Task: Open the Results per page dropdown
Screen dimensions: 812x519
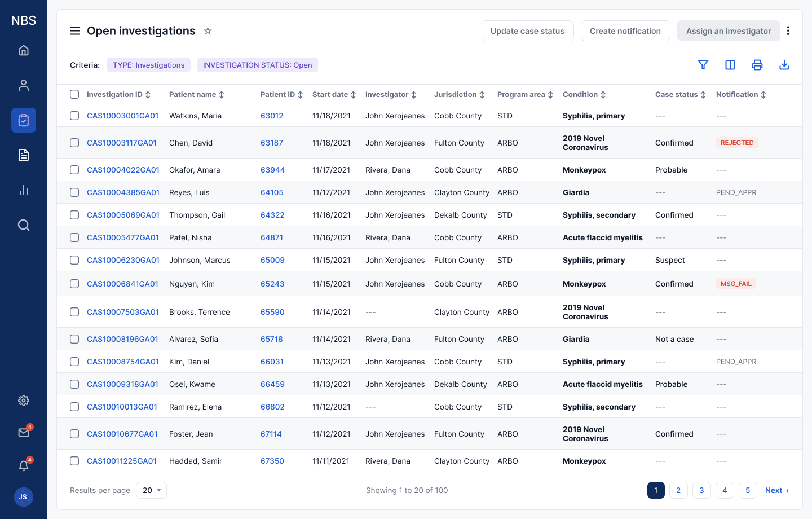Action: (x=152, y=490)
